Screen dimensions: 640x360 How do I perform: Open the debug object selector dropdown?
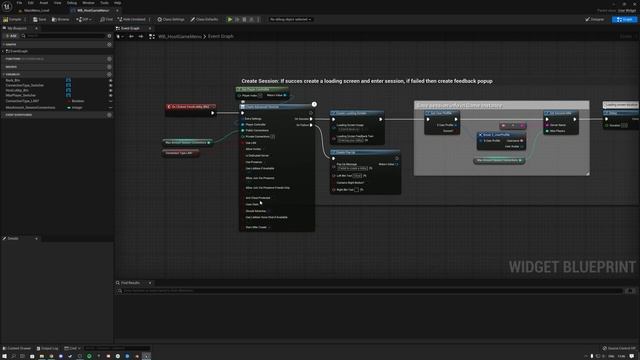[290, 19]
